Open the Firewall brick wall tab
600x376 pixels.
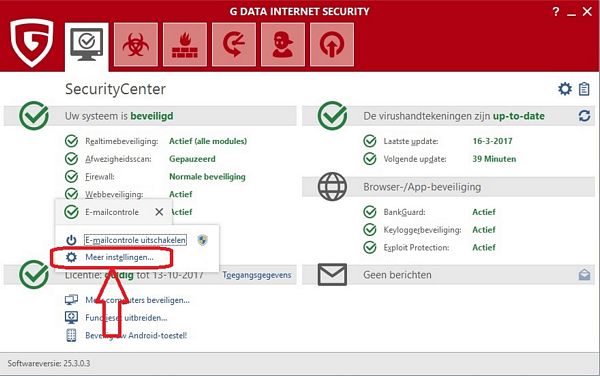185,45
